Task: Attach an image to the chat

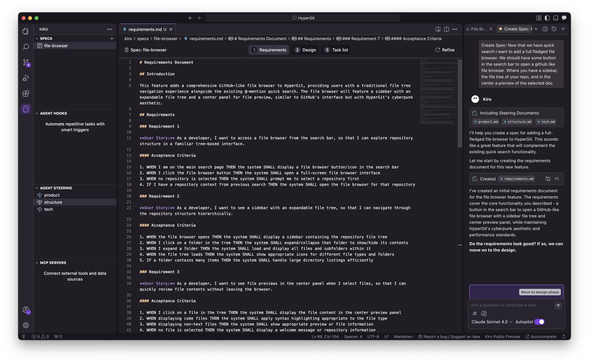Action: 484,313
